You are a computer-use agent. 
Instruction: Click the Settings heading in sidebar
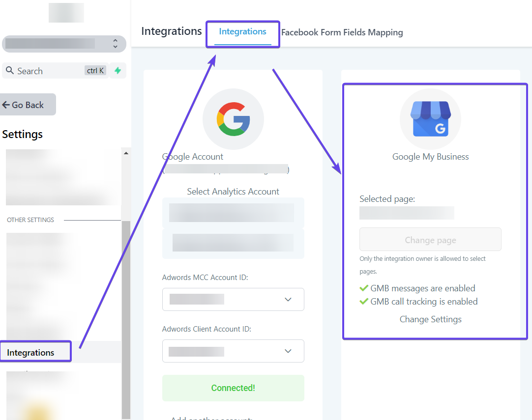pyautogui.click(x=23, y=134)
